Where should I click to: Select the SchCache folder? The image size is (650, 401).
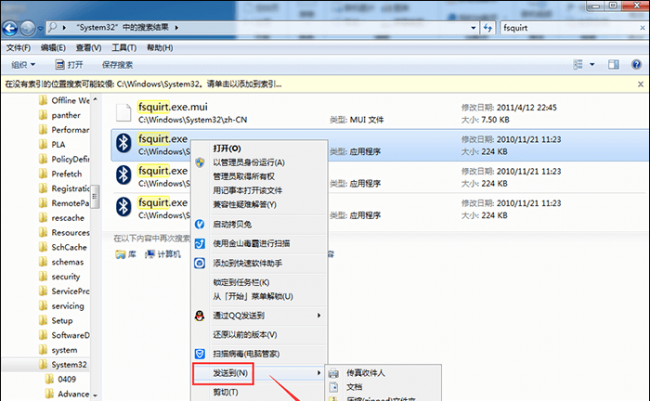coord(69,247)
